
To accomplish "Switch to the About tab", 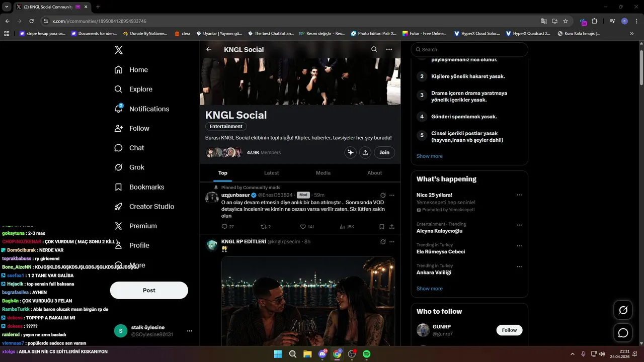I will pos(374,173).
